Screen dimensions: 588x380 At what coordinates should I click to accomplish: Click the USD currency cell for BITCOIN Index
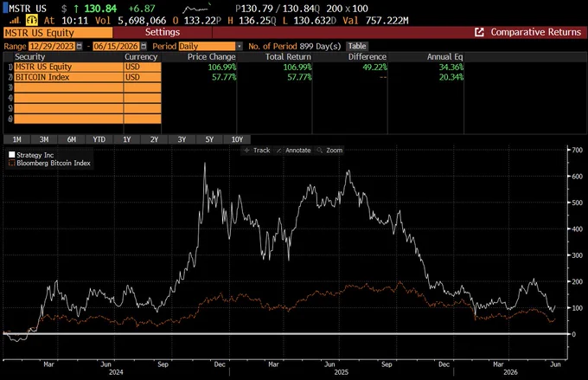click(x=143, y=77)
